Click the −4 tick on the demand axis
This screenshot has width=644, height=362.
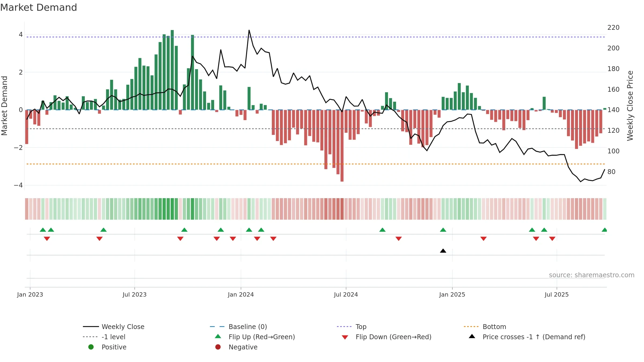click(x=18, y=185)
